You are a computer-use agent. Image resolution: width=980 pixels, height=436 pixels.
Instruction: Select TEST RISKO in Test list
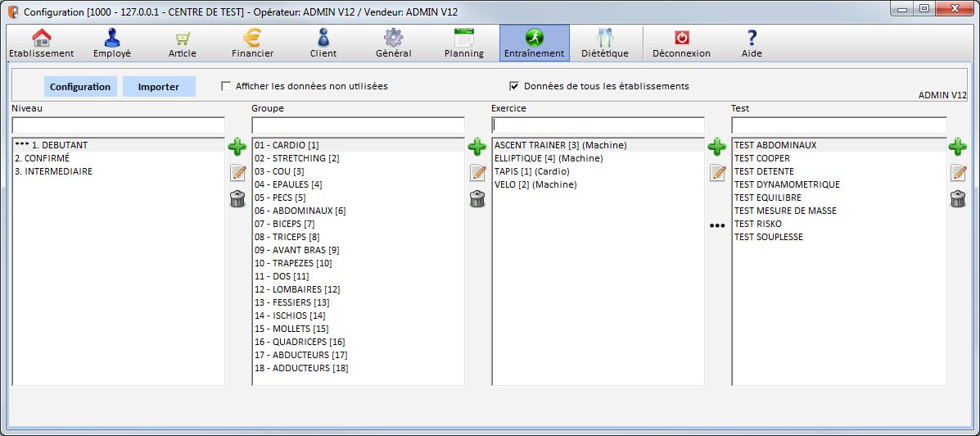coord(838,224)
